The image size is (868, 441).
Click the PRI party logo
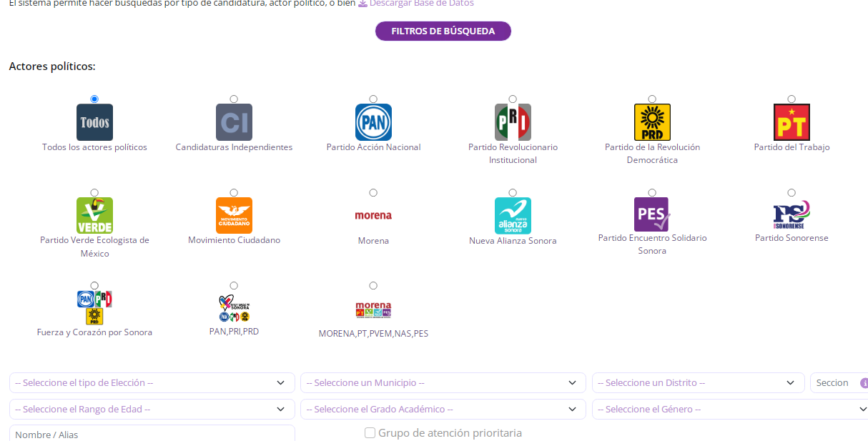click(513, 122)
